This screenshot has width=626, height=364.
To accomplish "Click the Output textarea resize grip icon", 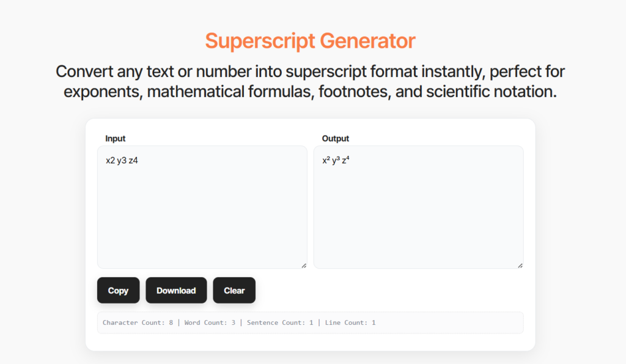I will tap(520, 264).
